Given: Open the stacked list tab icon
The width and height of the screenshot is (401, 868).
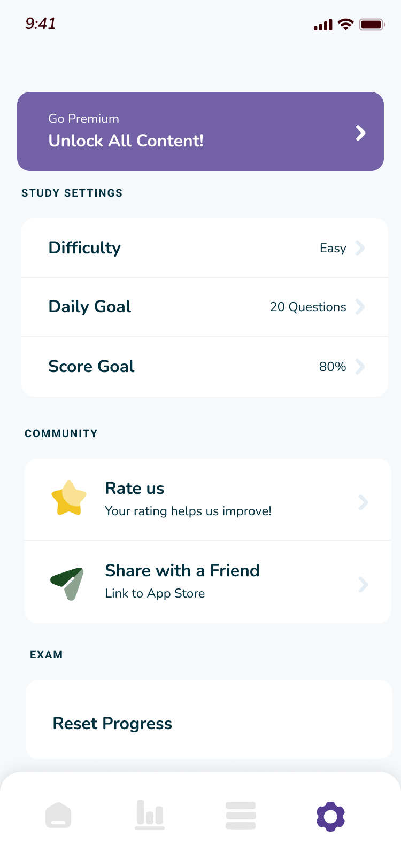Looking at the screenshot, I should click(x=241, y=816).
